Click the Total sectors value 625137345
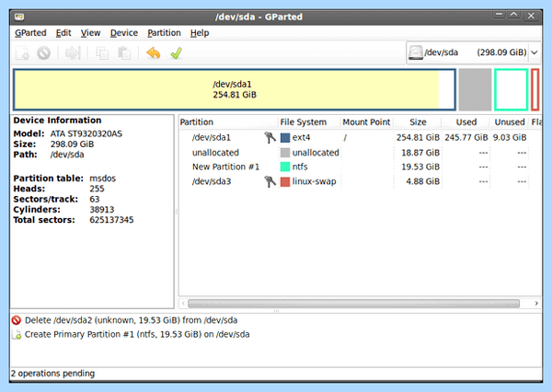 pyautogui.click(x=111, y=220)
